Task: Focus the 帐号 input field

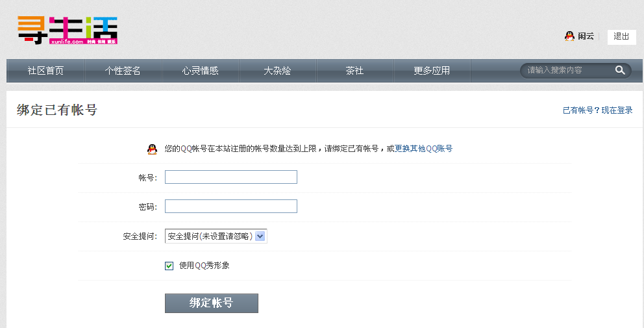Action: tap(231, 177)
